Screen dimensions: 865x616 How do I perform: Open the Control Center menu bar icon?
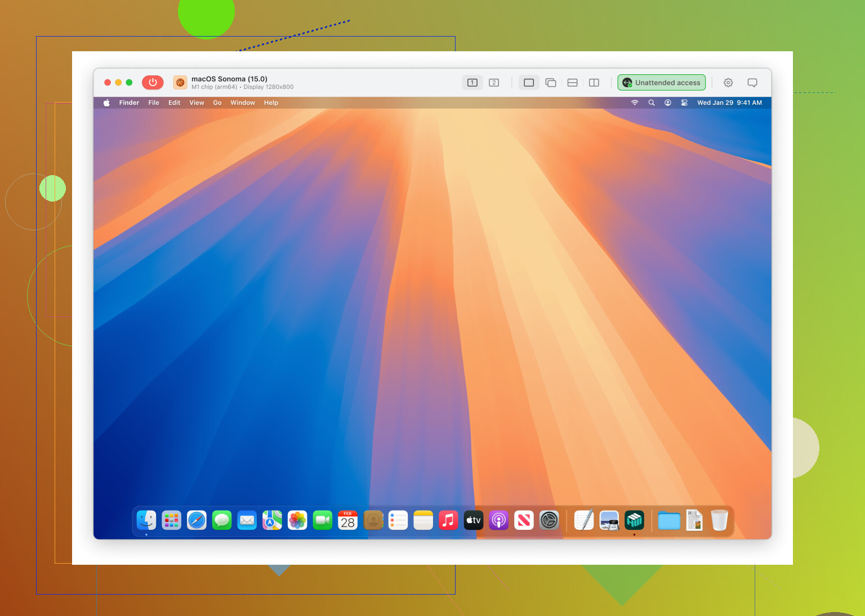(x=684, y=102)
